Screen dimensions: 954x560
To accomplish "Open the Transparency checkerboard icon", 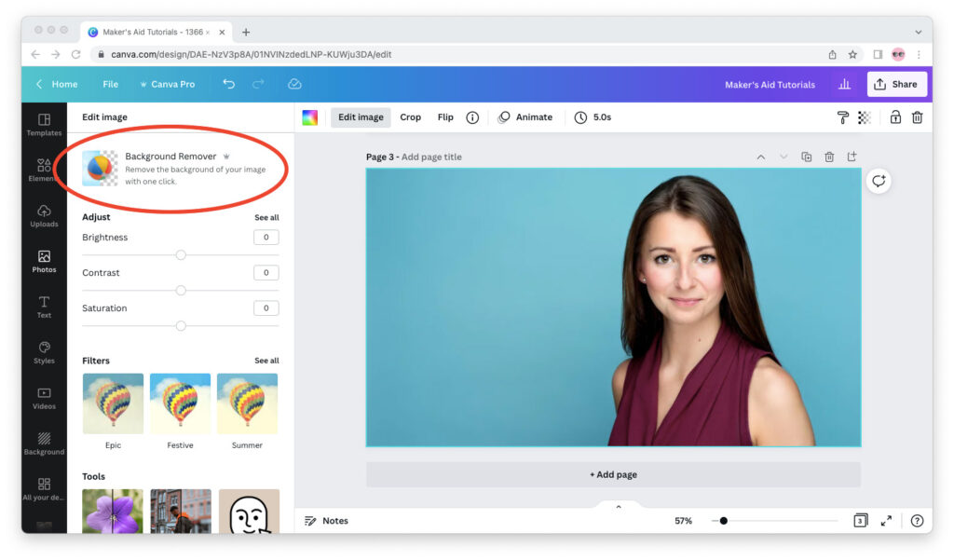I will click(x=864, y=117).
